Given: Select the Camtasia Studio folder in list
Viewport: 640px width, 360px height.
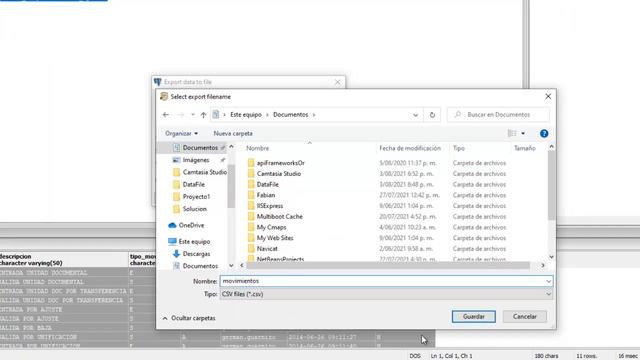Looking at the screenshot, I should click(x=279, y=173).
